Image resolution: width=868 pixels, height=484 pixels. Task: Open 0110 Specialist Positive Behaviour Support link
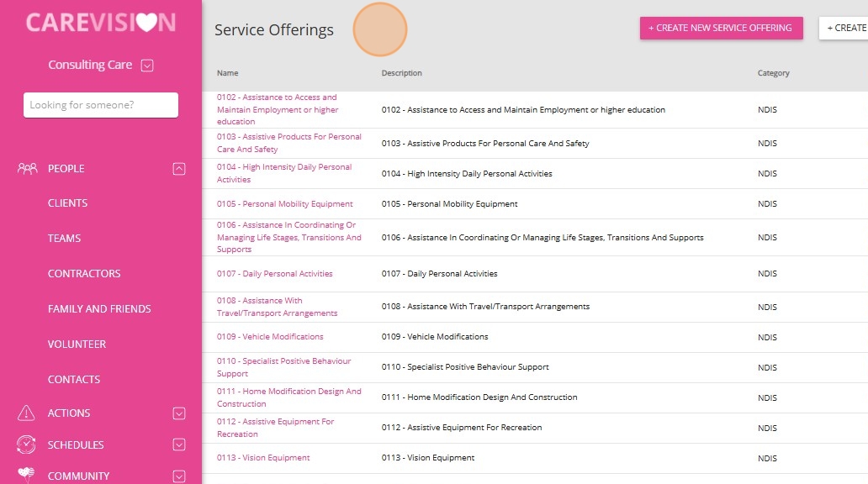[284, 367]
